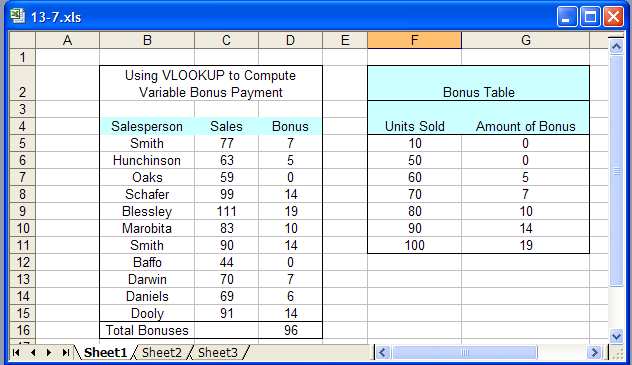This screenshot has height=365, width=632.
Task: Click the horizontal scrollbar thumb
Action: tap(465, 353)
